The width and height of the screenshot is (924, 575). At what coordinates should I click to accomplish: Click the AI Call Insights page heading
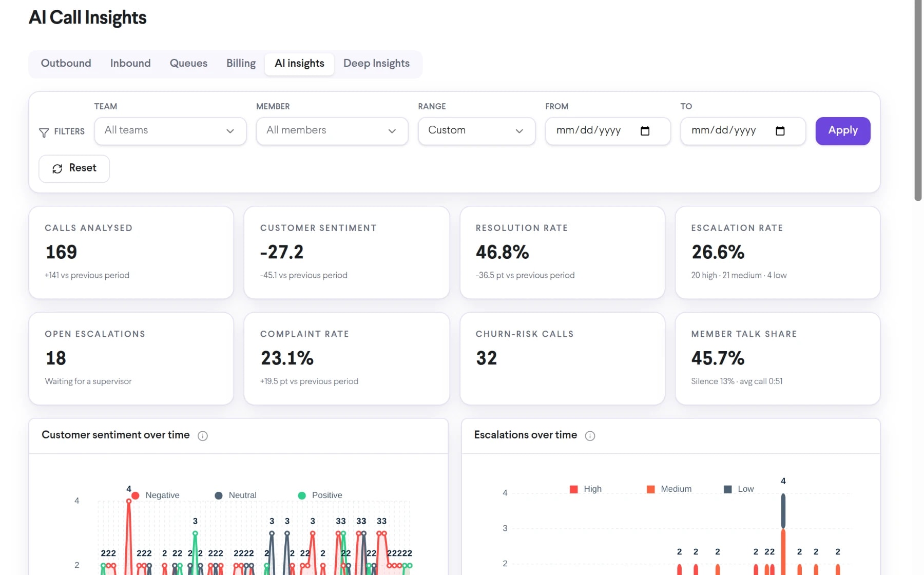88,17
